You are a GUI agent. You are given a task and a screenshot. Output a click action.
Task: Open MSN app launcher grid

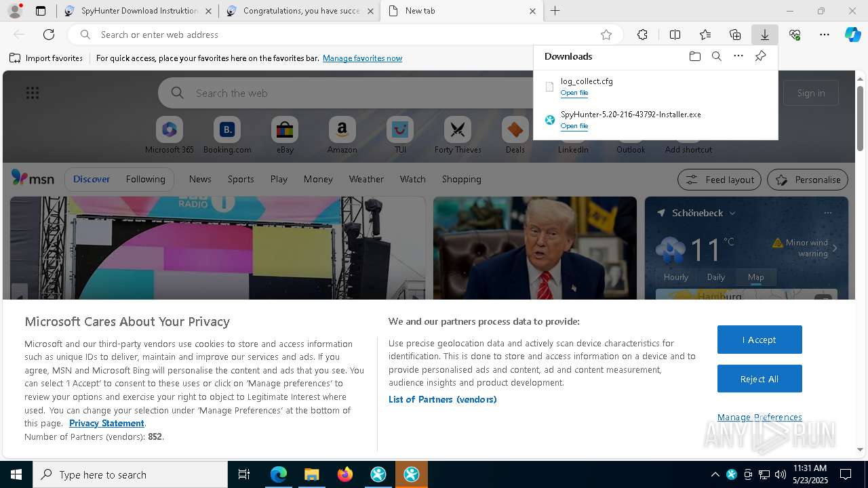[33, 93]
